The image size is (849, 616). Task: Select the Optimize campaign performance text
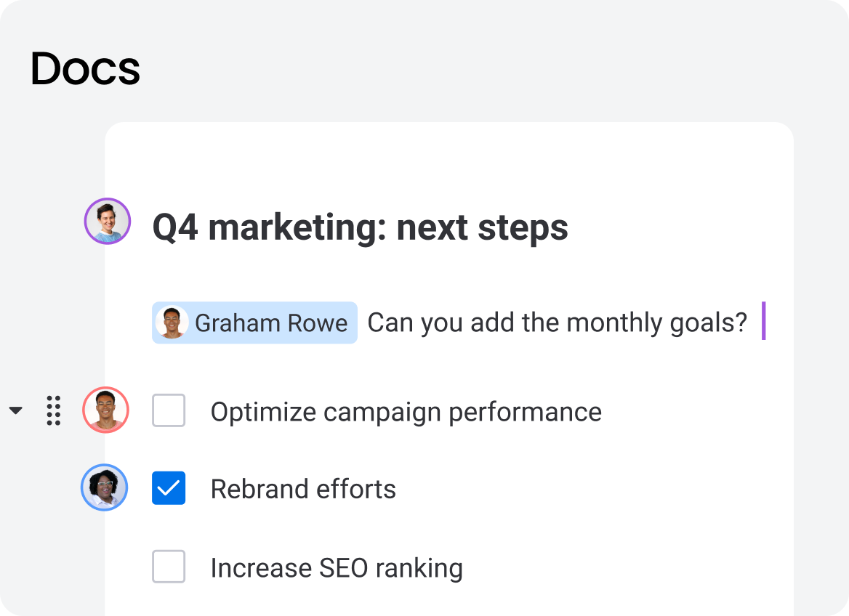click(x=406, y=413)
